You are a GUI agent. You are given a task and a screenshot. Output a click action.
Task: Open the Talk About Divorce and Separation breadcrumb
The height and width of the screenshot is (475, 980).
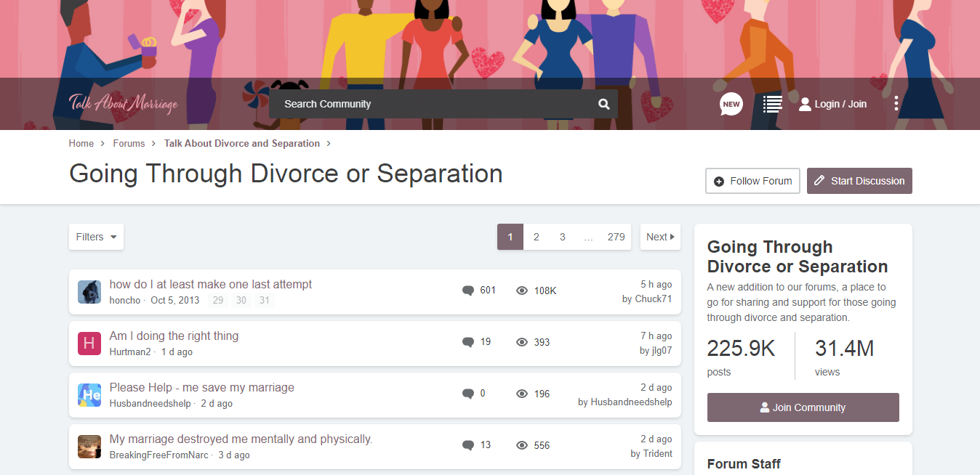click(x=241, y=143)
